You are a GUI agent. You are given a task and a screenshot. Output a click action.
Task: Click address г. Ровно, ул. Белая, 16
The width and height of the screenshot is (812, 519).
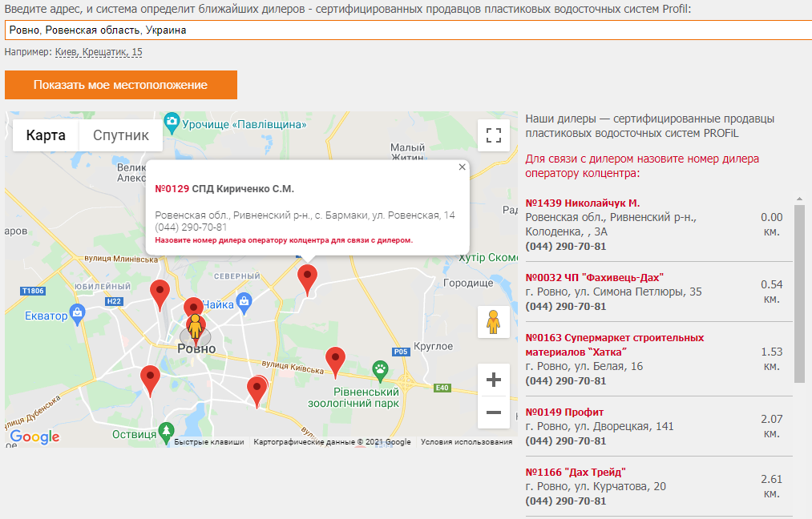tap(584, 366)
